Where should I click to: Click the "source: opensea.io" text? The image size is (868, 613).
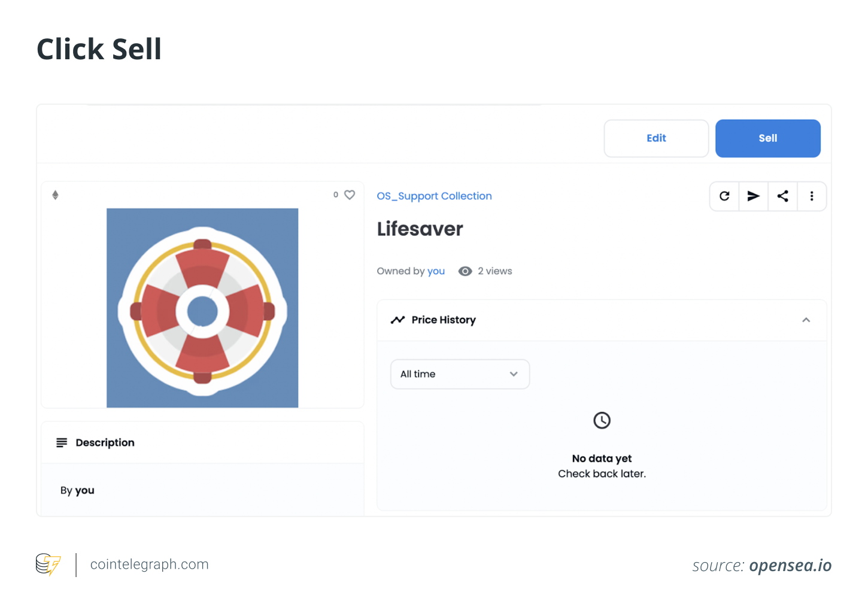(x=761, y=566)
